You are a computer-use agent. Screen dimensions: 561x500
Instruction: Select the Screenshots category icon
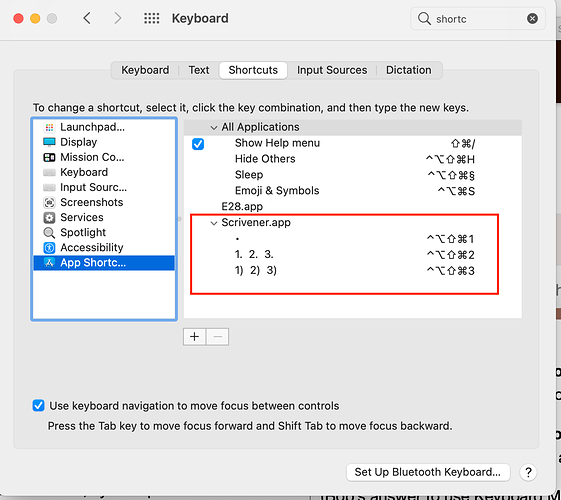click(49, 202)
